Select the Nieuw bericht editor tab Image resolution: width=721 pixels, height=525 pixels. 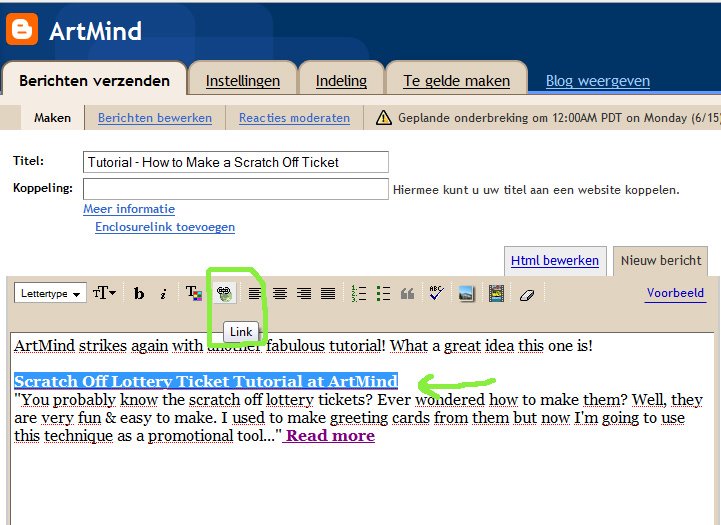pos(661,261)
